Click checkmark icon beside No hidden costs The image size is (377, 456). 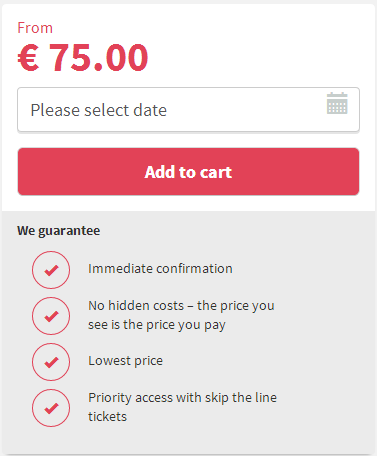51,316
